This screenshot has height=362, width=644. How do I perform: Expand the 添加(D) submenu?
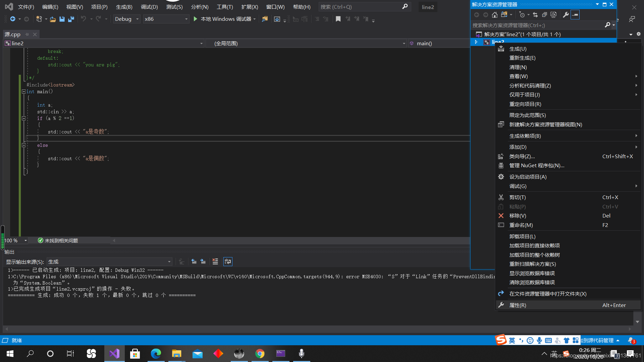point(569,147)
